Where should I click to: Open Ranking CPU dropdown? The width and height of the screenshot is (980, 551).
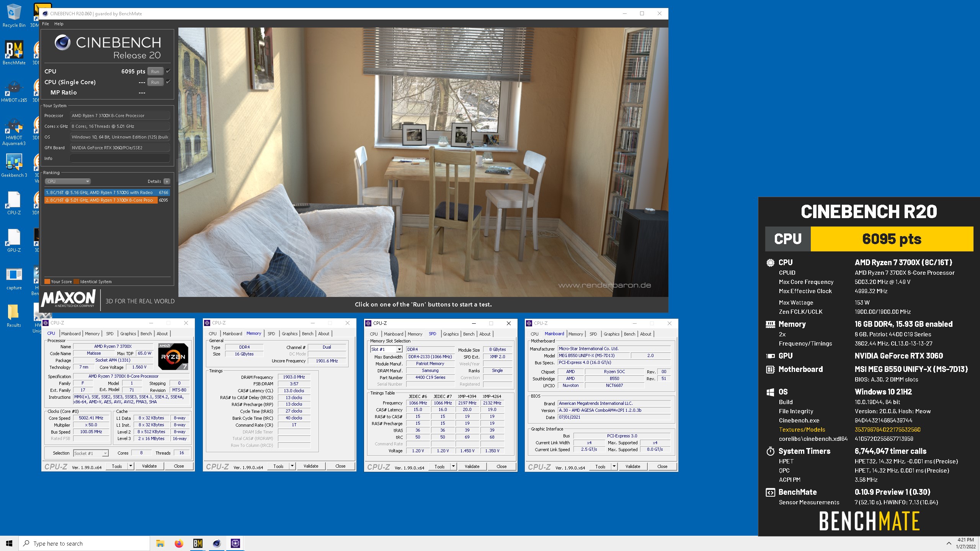pos(68,181)
